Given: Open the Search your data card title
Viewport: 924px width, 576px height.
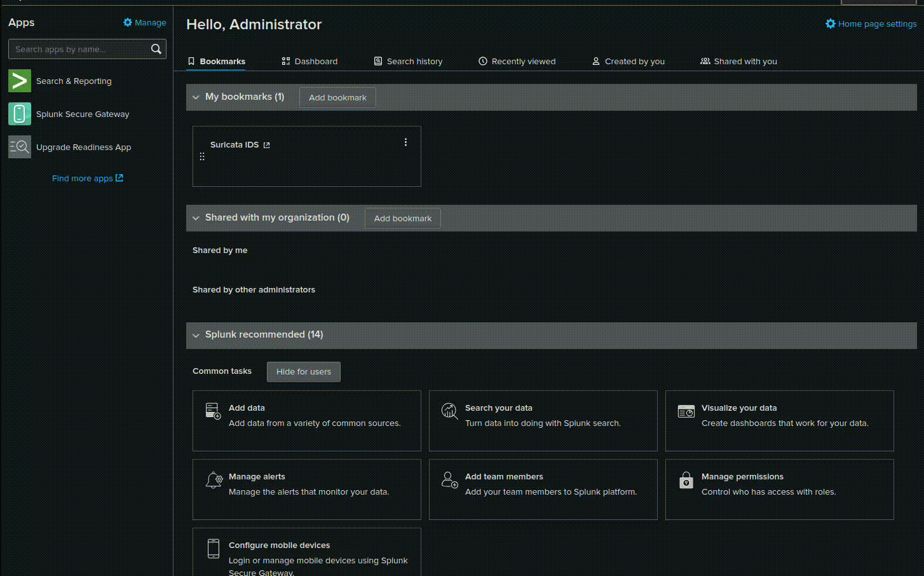Looking at the screenshot, I should 499,408.
